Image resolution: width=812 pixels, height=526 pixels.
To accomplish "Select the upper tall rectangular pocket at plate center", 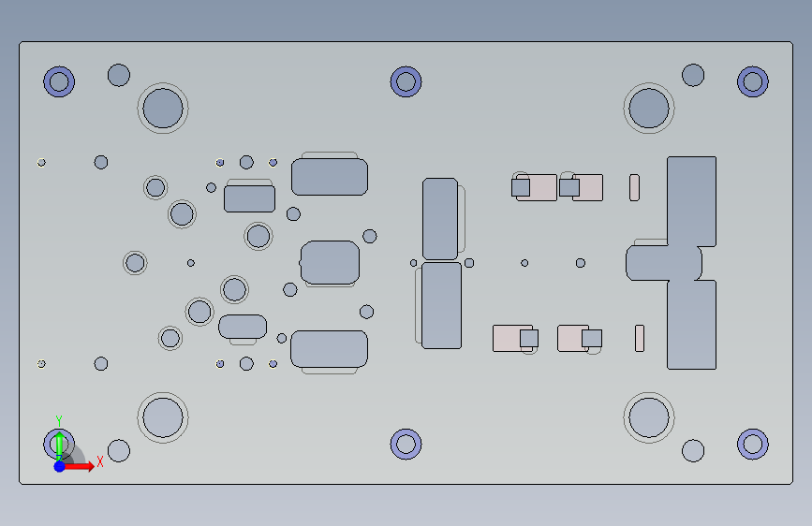I will pos(440,219).
